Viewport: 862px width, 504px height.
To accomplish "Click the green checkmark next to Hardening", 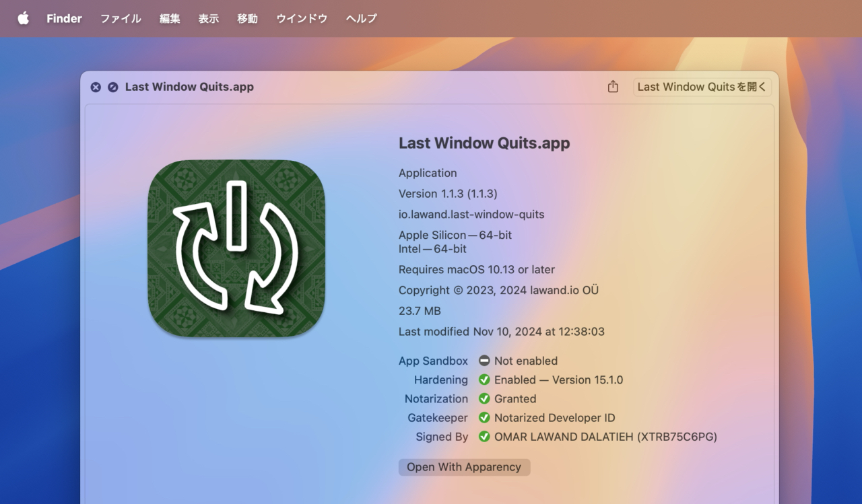I will 484,380.
